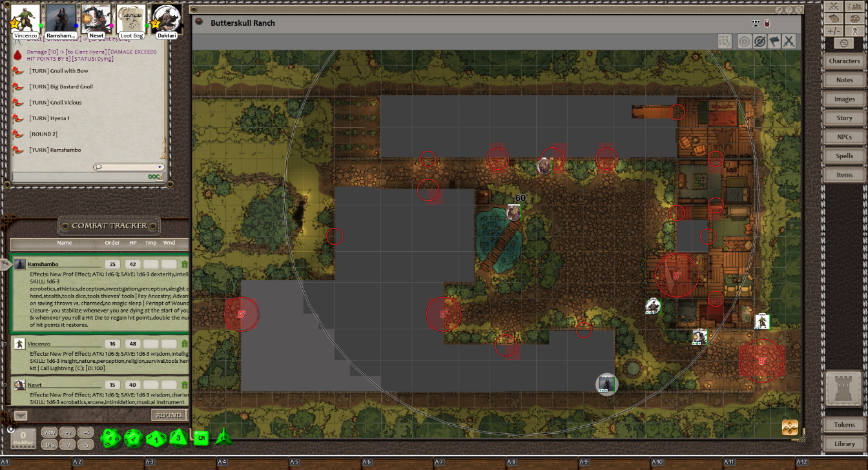Click the target circle tool on map toolbar
The width and height of the screenshot is (868, 470).
(745, 41)
